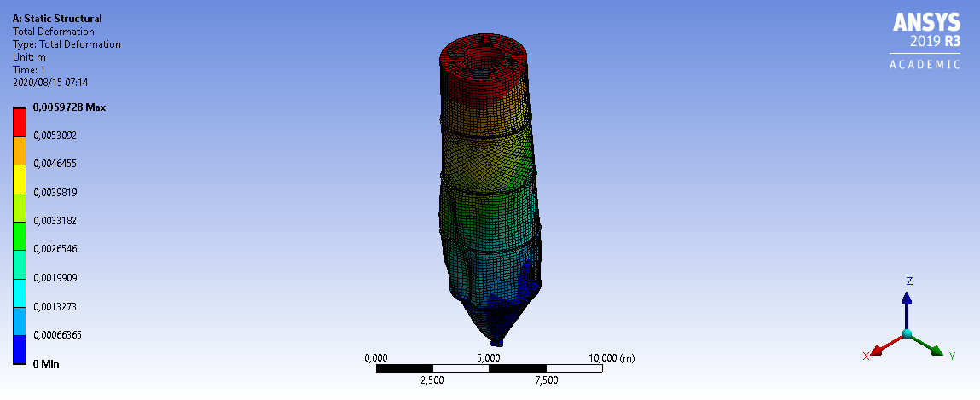Screen dimensions: 980x400
Task: Click the orange legend color band
Action: pyautogui.click(x=20, y=151)
